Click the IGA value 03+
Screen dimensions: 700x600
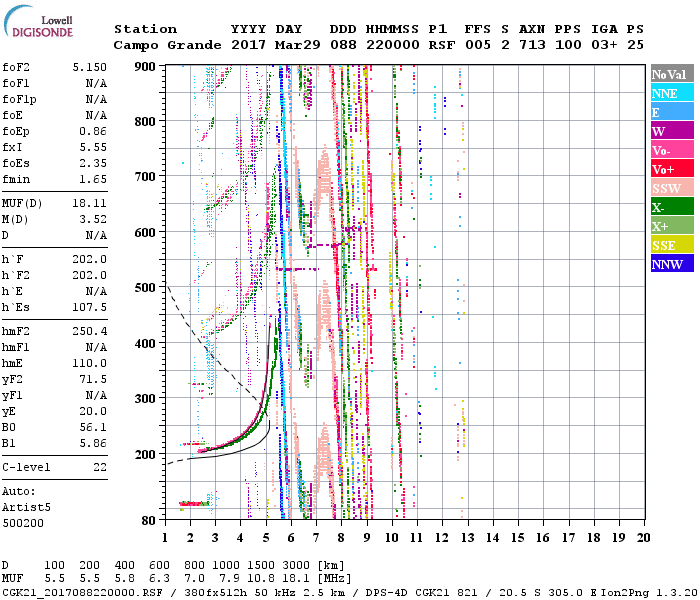click(604, 45)
